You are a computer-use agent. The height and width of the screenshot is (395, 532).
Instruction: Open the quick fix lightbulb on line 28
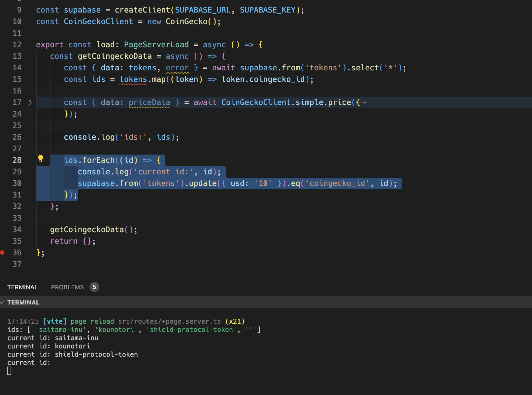(x=41, y=159)
